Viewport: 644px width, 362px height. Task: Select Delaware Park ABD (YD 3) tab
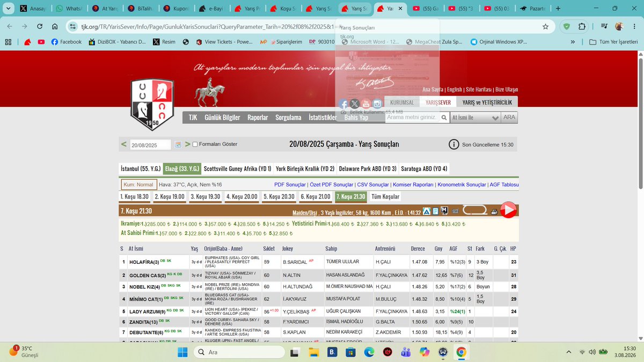click(368, 168)
